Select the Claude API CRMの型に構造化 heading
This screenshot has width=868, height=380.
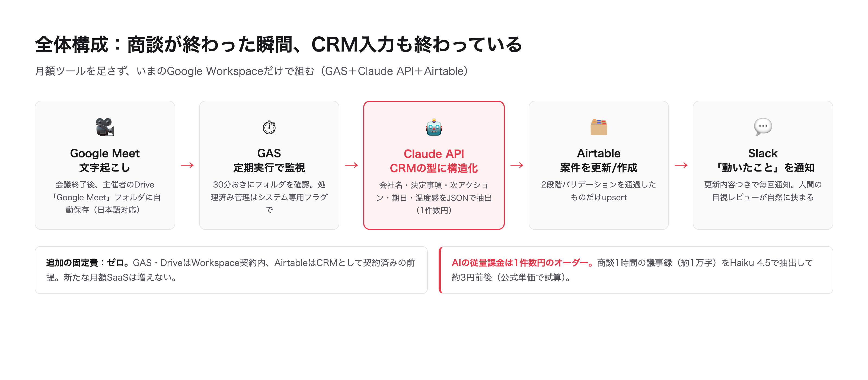pyautogui.click(x=434, y=161)
